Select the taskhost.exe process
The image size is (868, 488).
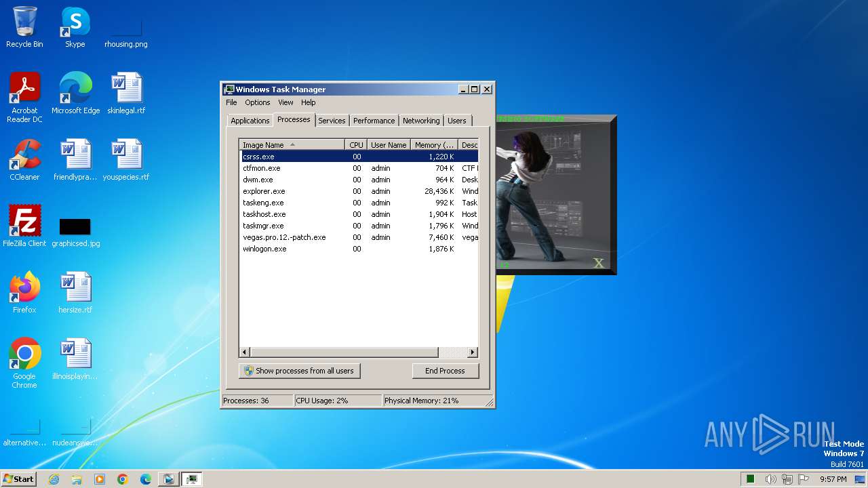(359, 214)
